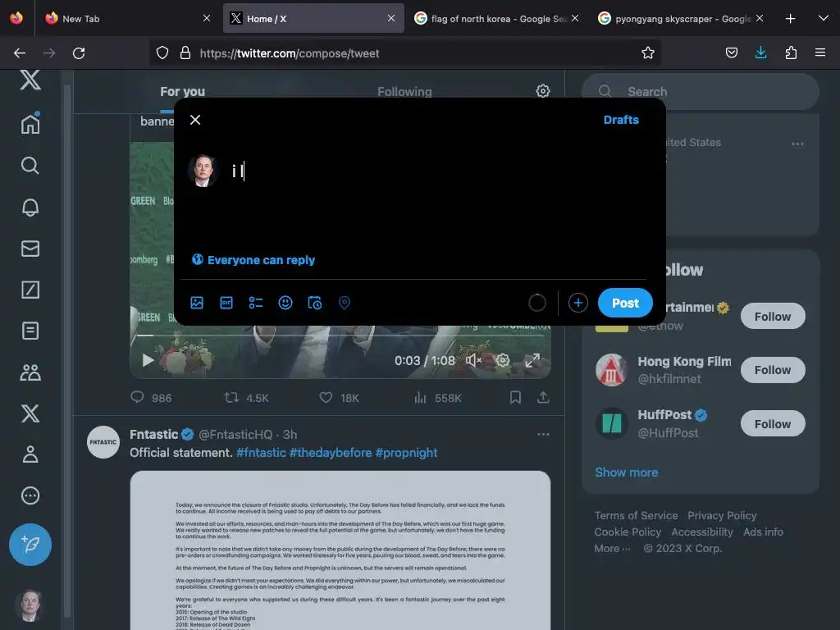Viewport: 840px width, 630px height.
Task: Bookmark the video post
Action: coord(515,398)
